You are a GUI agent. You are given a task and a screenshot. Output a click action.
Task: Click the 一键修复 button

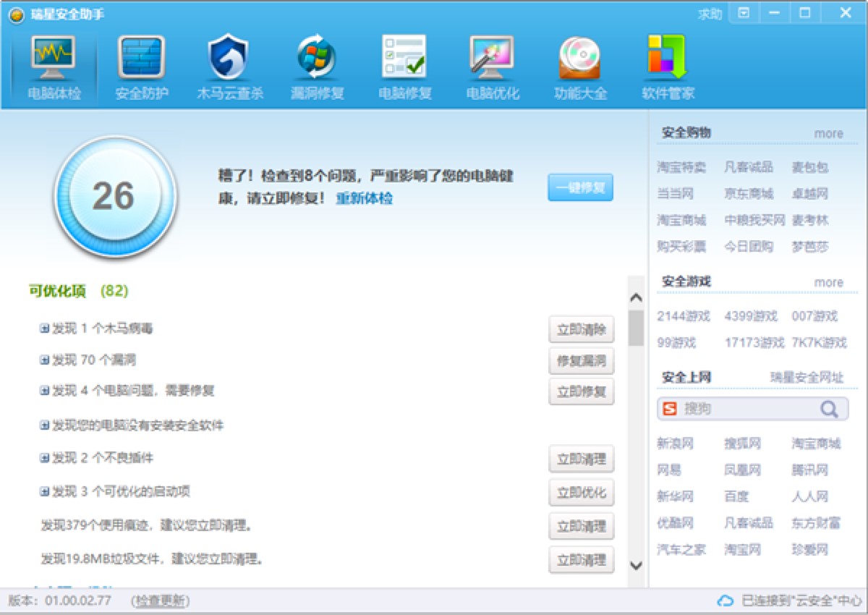point(580,187)
